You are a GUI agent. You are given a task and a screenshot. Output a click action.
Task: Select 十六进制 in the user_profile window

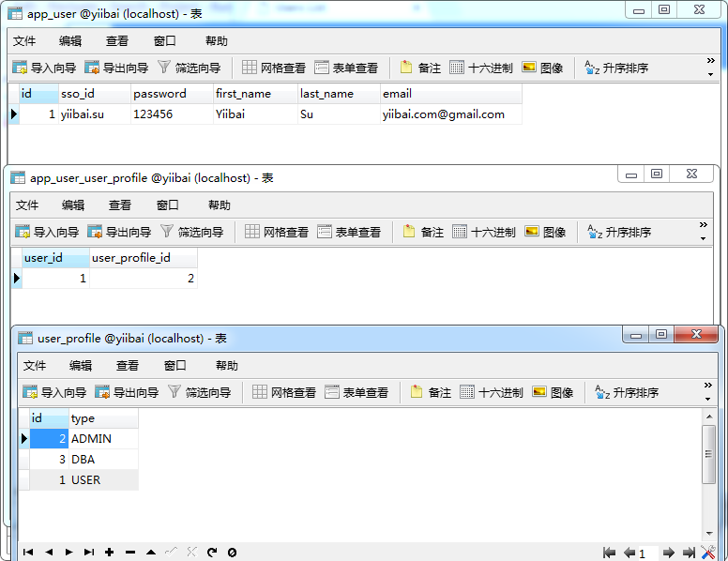tap(492, 392)
